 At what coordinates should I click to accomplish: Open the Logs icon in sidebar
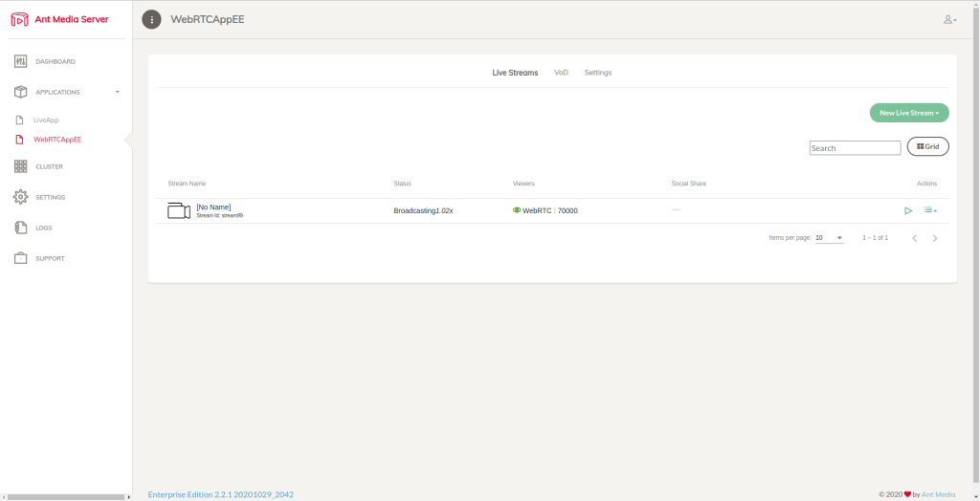pyautogui.click(x=21, y=228)
